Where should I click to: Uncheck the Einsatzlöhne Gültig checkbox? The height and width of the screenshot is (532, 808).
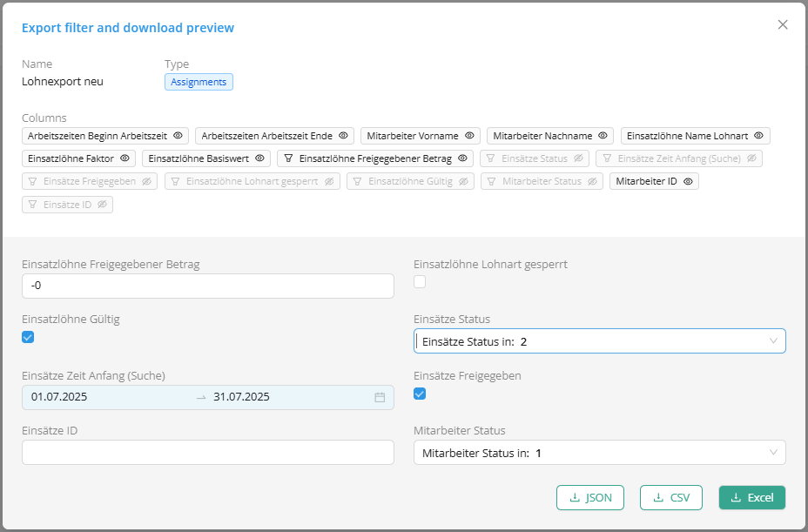(x=28, y=337)
